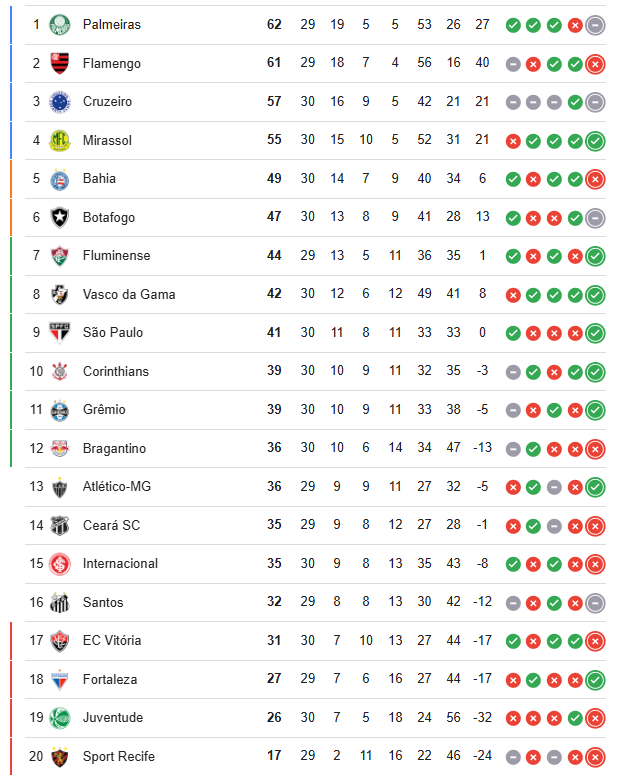623x781 pixels.
Task: Click the Ceará SC club crest
Action: click(x=60, y=525)
